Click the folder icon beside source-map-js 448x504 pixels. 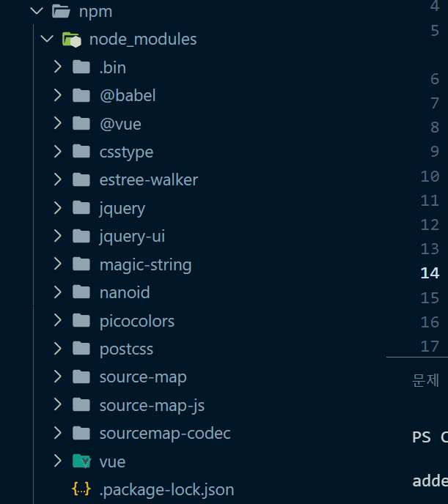81,405
